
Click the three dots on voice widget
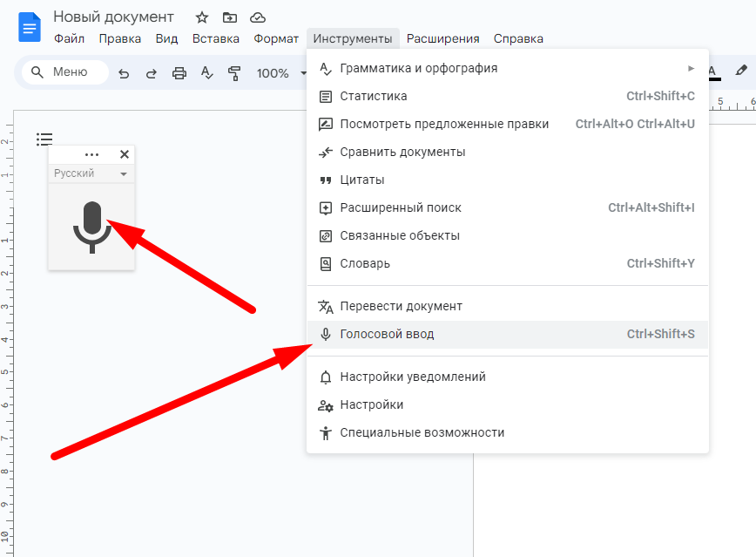91,155
